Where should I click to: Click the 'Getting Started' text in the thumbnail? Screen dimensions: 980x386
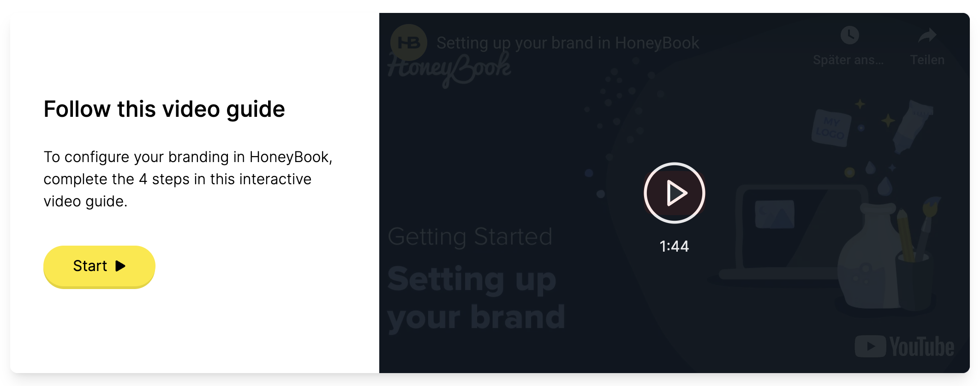(x=470, y=237)
